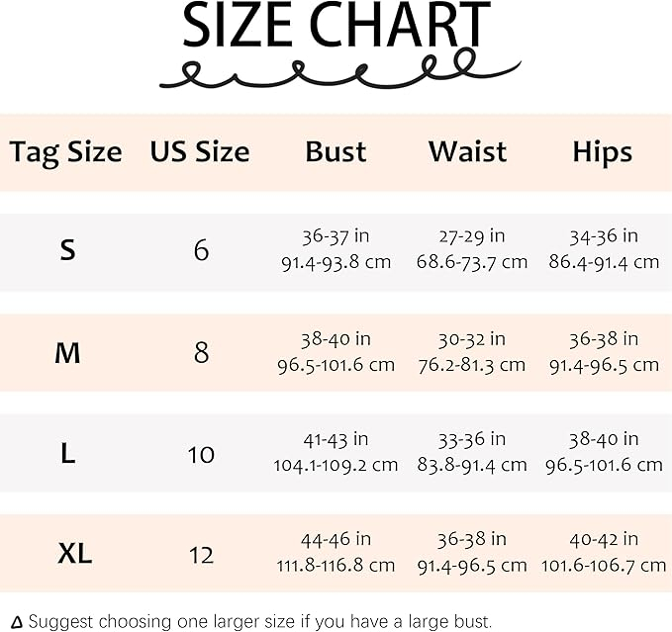672x632 pixels.
Task: Click the Waist column header
Action: tap(467, 152)
